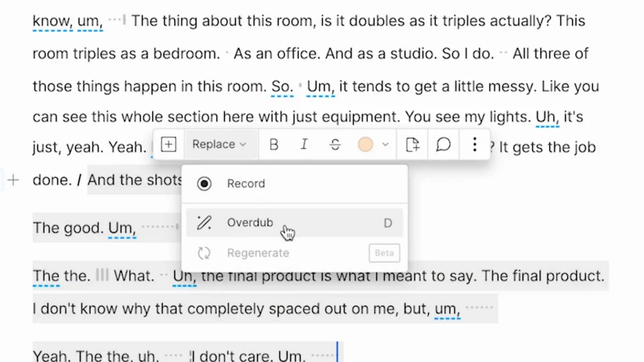Click the underlined 'The' before 'the. What.'

46,276
